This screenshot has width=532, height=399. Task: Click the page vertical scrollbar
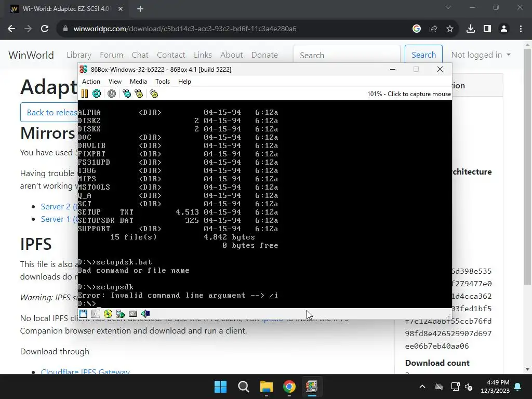point(528,166)
